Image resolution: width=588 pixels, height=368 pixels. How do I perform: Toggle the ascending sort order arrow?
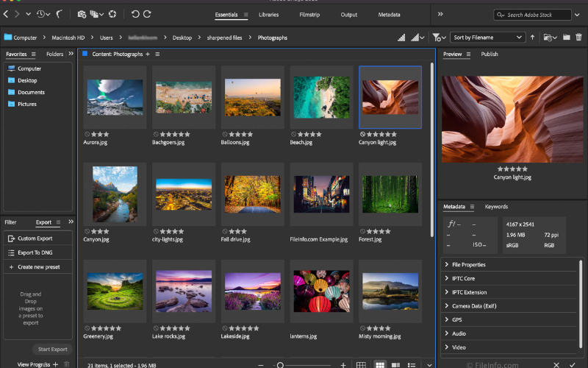(x=533, y=38)
